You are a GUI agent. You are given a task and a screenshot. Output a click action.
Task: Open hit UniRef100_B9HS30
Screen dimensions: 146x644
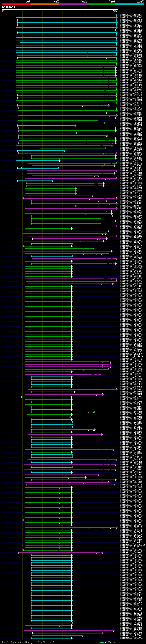tap(131, 22)
